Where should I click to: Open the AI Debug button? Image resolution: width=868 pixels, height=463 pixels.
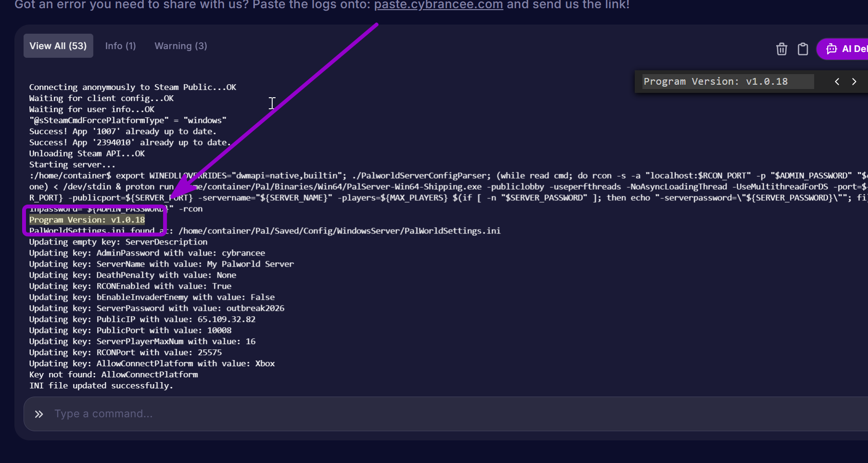[x=843, y=49]
